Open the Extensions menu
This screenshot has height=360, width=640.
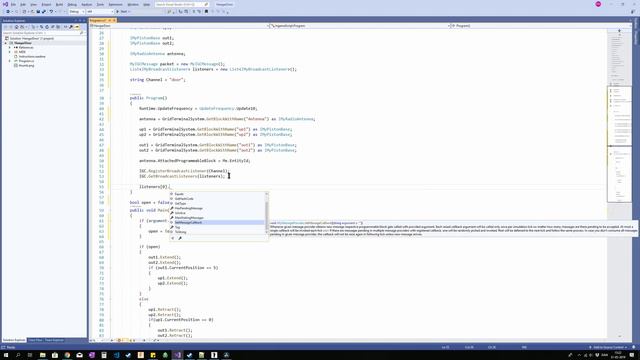(x=116, y=4)
